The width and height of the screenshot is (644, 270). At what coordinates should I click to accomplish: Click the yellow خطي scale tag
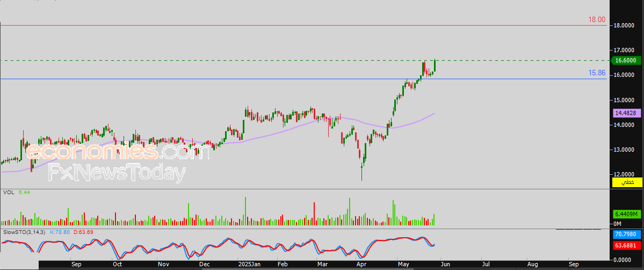tap(627, 182)
